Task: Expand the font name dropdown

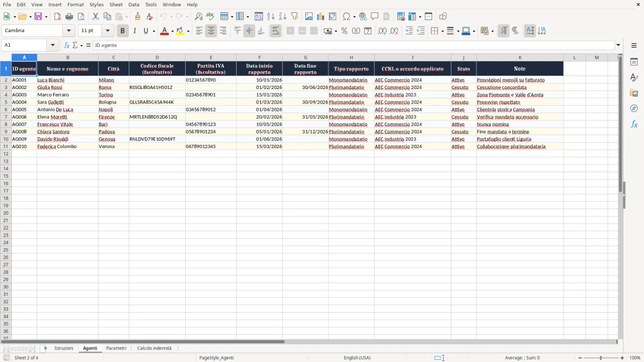Action: coord(69,31)
